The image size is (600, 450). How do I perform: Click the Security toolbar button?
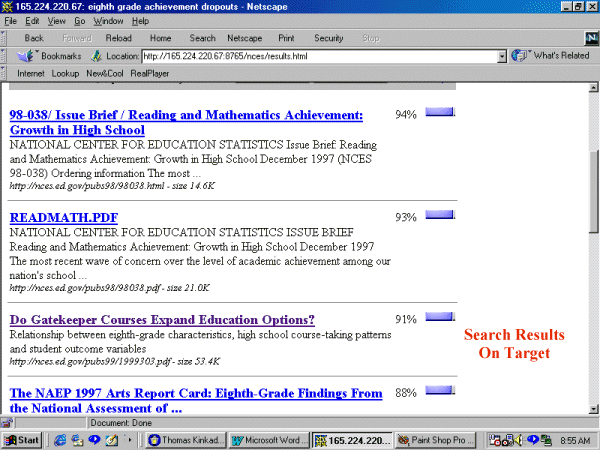tap(329, 38)
